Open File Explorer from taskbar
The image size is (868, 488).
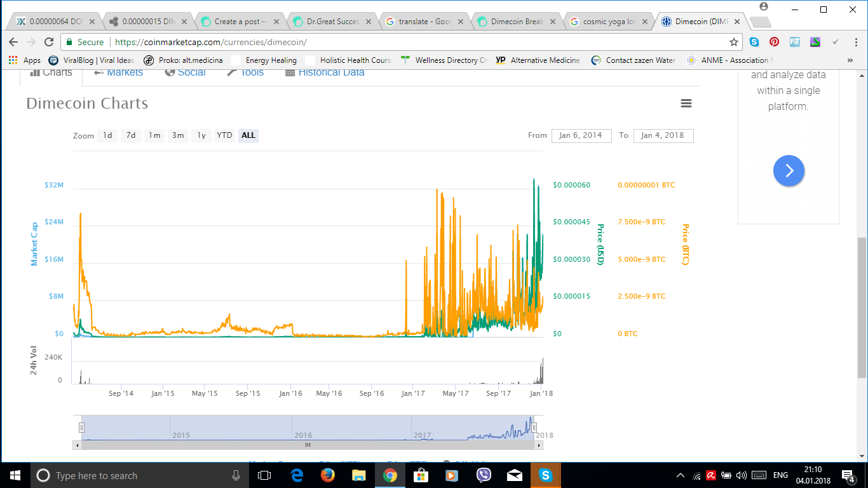coord(359,475)
